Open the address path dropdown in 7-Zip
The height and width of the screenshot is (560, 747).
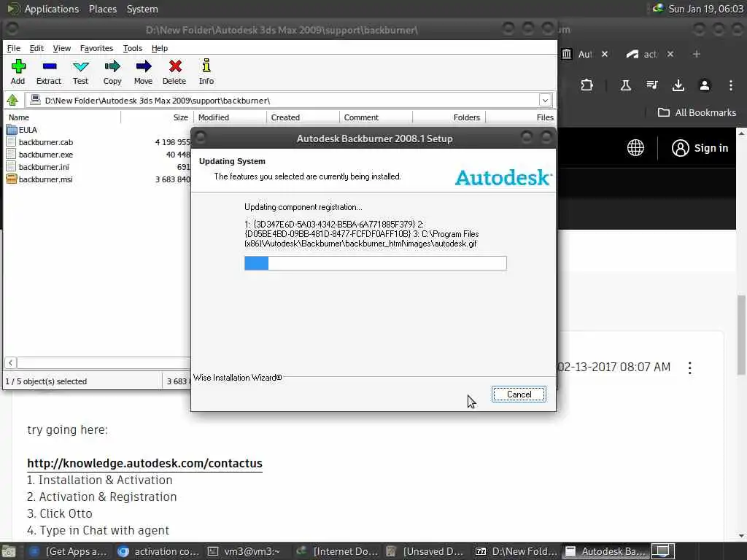coord(545,100)
